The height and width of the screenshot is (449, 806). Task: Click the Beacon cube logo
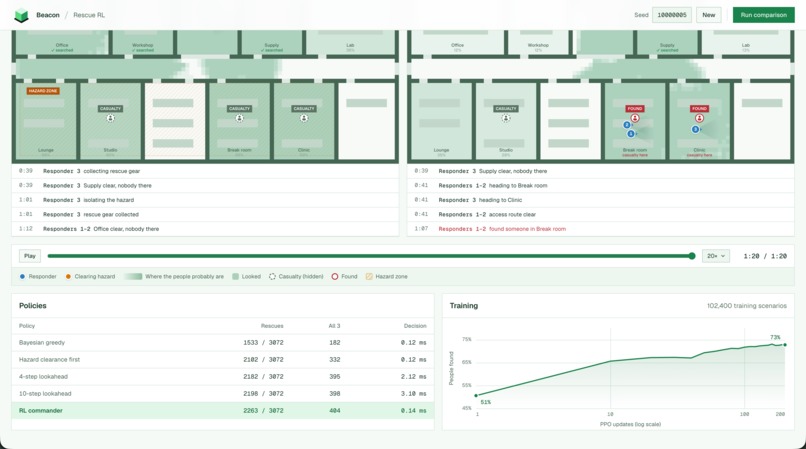21,15
